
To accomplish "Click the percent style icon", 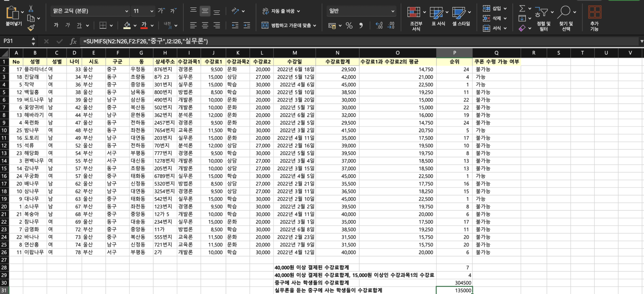I will point(349,25).
